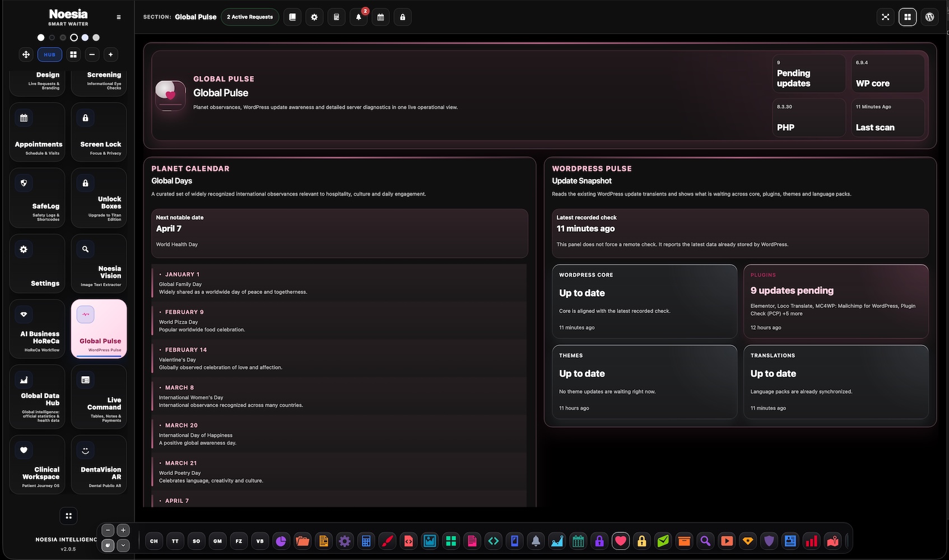This screenshot has width=949, height=560.
Task: Click the VB dock shortcut
Action: click(x=260, y=541)
